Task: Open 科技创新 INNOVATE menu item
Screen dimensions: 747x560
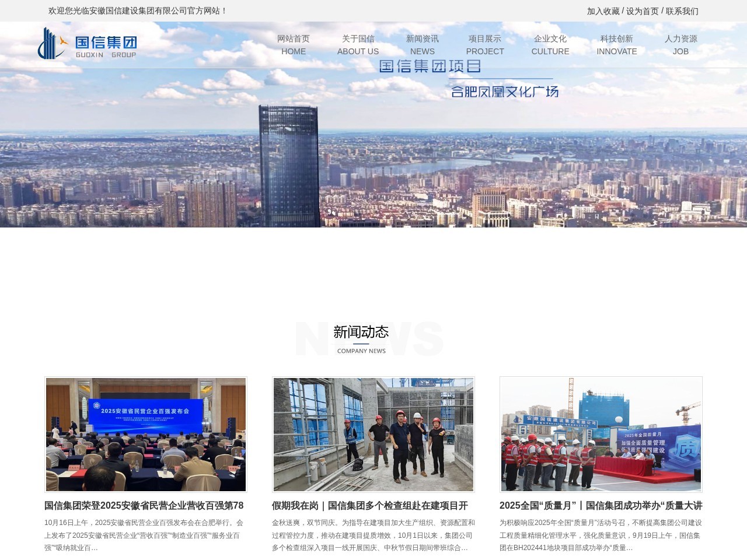Action: point(616,45)
